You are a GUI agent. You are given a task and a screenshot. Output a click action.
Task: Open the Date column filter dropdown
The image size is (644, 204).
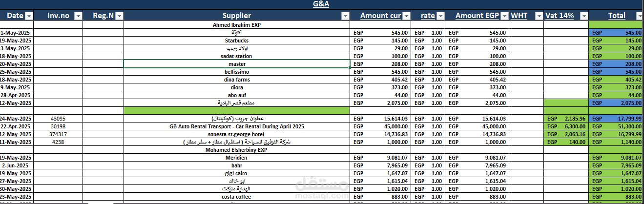pyautogui.click(x=28, y=16)
